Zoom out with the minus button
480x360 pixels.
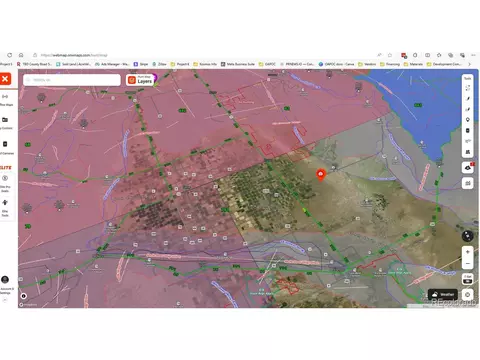tap(468, 264)
